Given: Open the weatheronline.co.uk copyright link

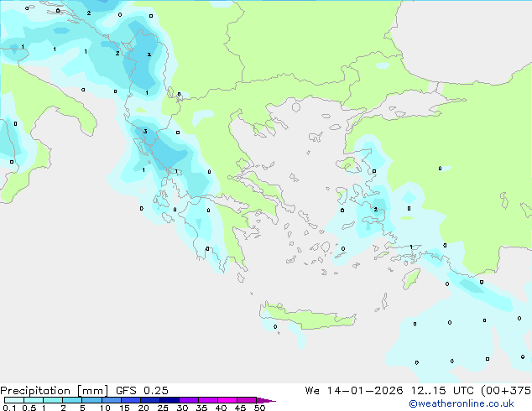Looking at the screenshot, I should 461,403.
